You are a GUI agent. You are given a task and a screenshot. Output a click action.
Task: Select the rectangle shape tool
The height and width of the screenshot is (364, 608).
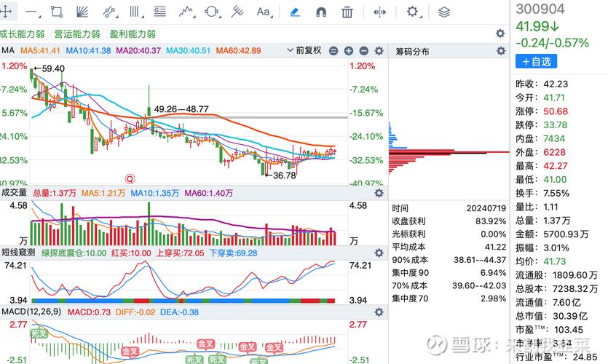(57, 12)
